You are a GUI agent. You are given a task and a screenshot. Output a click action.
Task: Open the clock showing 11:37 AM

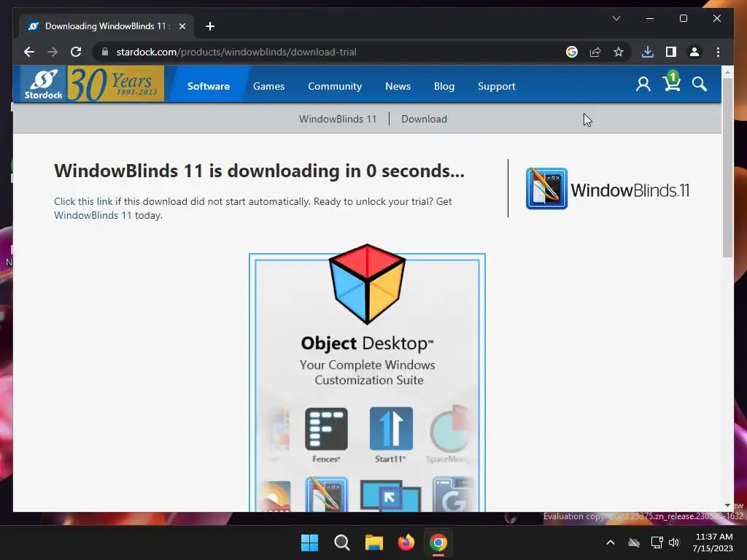click(x=713, y=542)
